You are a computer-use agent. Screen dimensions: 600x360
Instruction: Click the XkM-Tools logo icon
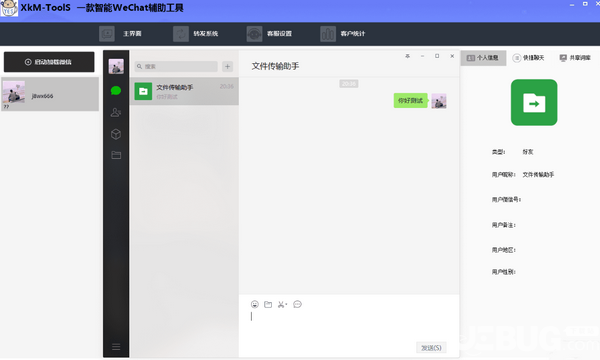(x=9, y=8)
